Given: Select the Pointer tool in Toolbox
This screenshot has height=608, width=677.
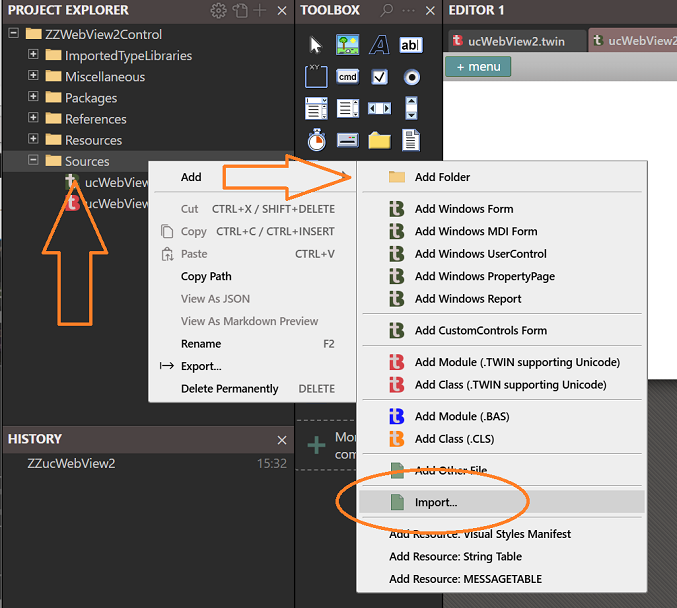Looking at the screenshot, I should [x=316, y=45].
